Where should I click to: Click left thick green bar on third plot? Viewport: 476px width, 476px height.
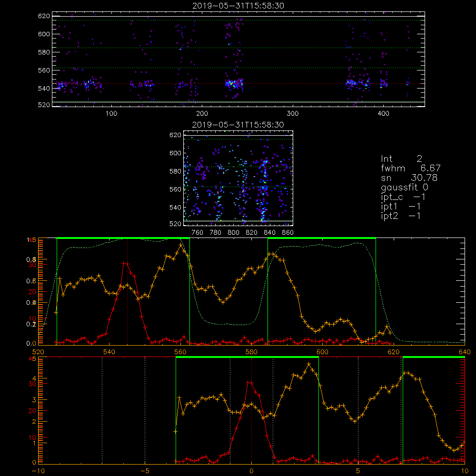pyautogui.click(x=123, y=238)
